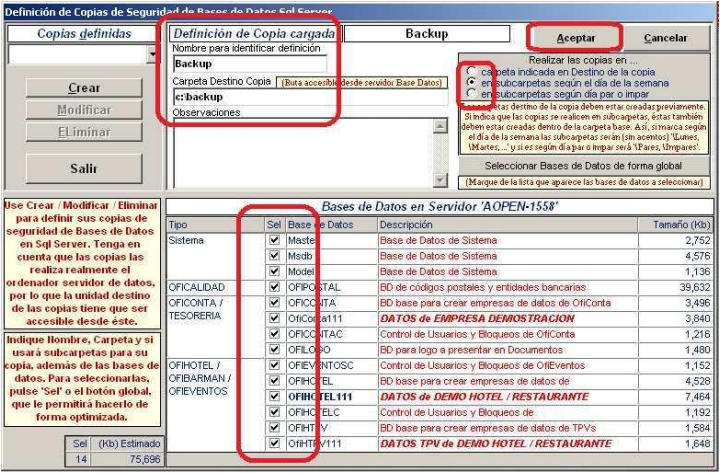The width and height of the screenshot is (720, 473).
Task: Click the Base de Datos column header
Action: 332,225
